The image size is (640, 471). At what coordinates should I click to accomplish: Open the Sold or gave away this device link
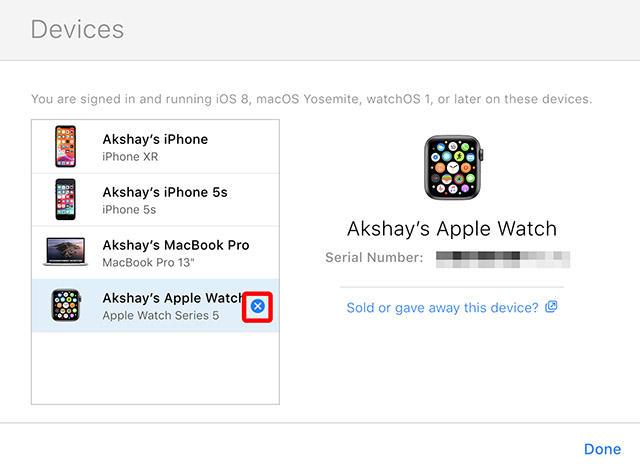tap(442, 307)
